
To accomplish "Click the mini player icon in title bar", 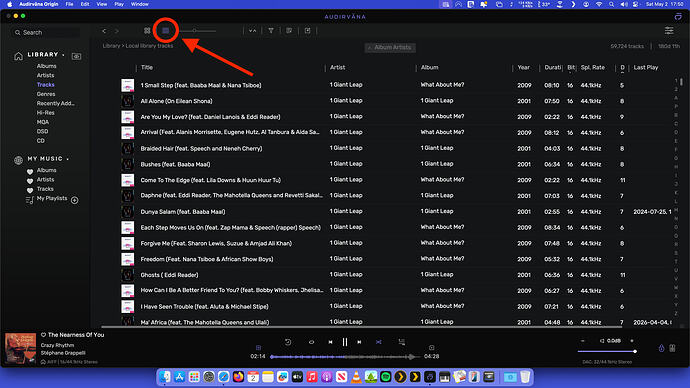I will click(x=678, y=17).
